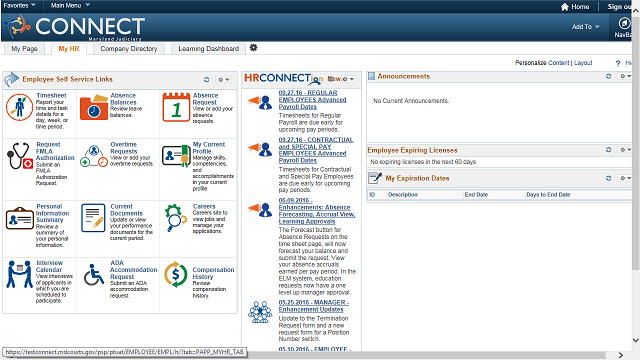Open 09.27.16 CONTRACTUAL and SPECIAL PAY link
The height and width of the screenshot is (360, 640).
point(316,150)
